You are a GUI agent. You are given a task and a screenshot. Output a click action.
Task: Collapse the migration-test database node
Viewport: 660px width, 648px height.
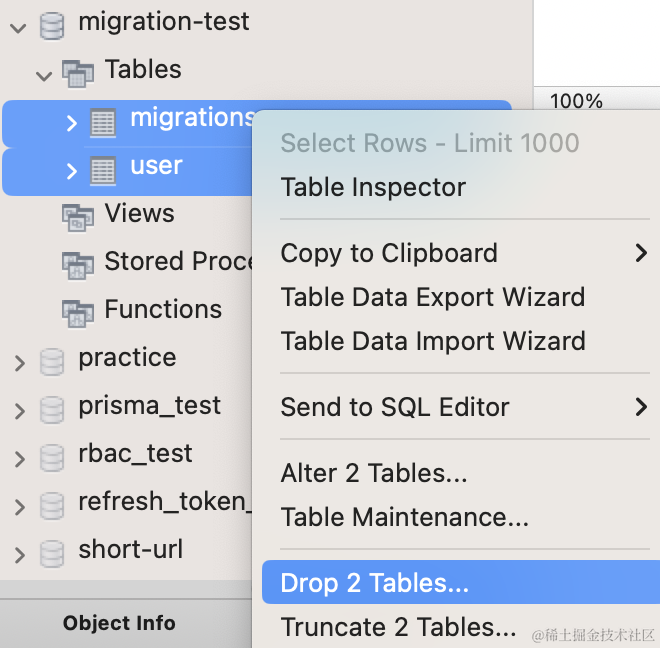coord(18,25)
